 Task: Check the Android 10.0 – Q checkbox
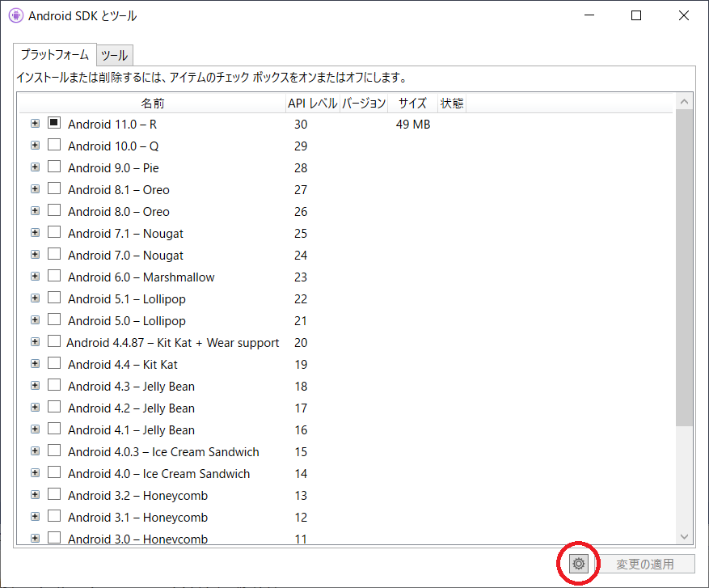[54, 145]
